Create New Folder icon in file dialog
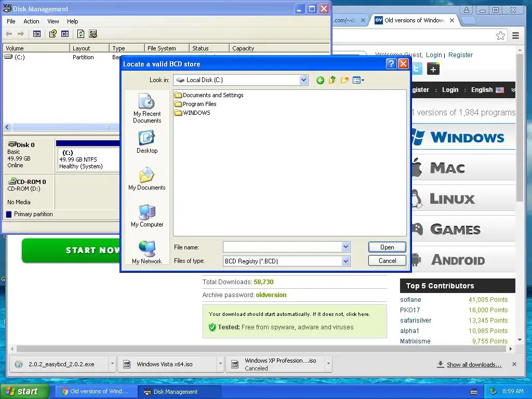Image resolution: width=532 pixels, height=399 pixels. pos(344,81)
